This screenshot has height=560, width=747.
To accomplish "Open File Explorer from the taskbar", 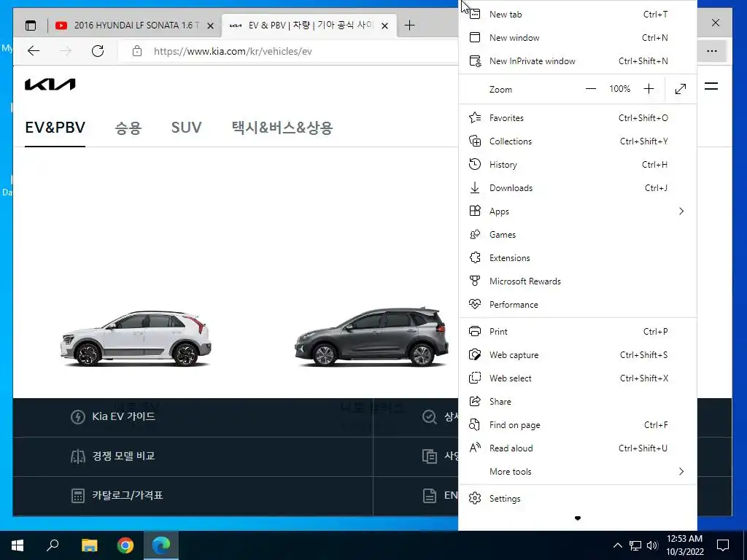I will click(x=89, y=545).
